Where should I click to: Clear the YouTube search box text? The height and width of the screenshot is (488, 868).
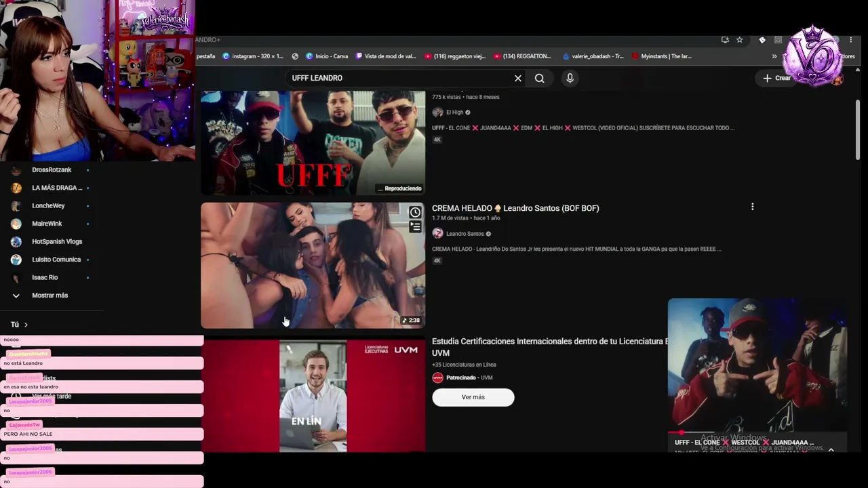click(517, 78)
